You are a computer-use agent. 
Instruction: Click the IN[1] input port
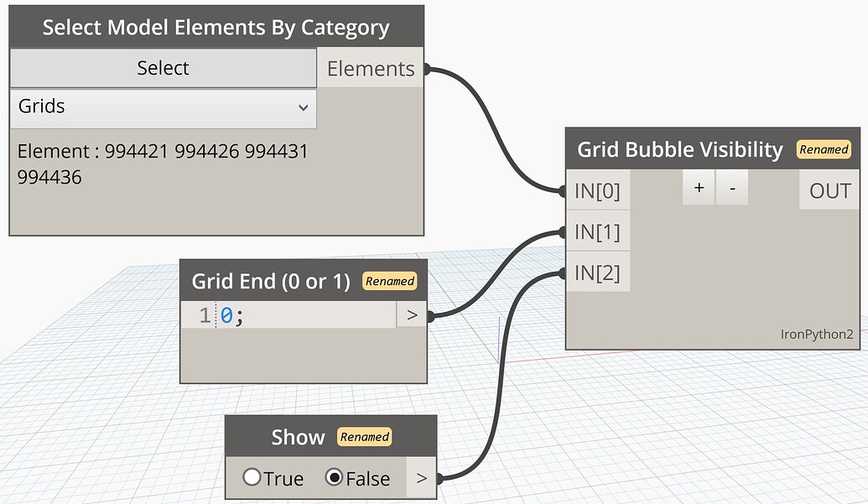pos(597,231)
